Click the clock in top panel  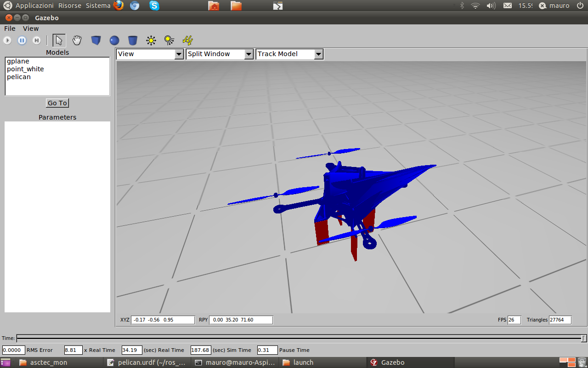pyautogui.click(x=526, y=6)
